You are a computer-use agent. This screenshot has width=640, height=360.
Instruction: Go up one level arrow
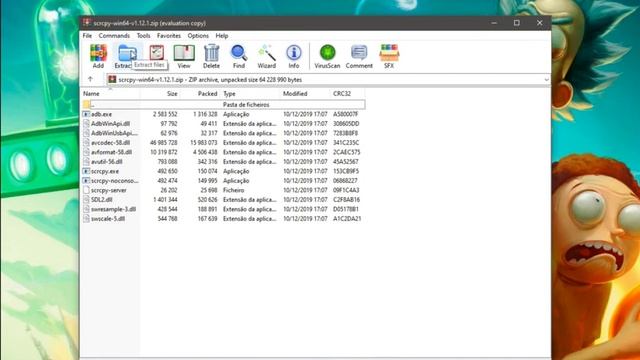pos(90,79)
